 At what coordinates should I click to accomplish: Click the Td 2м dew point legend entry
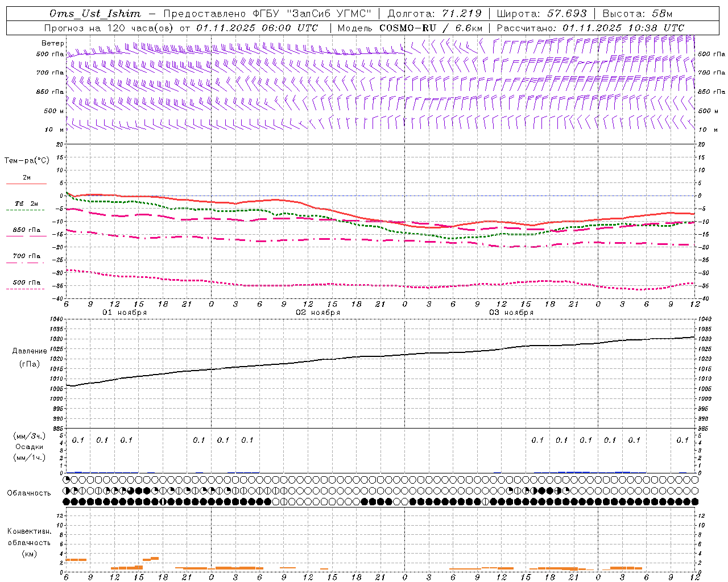pyautogui.click(x=26, y=203)
